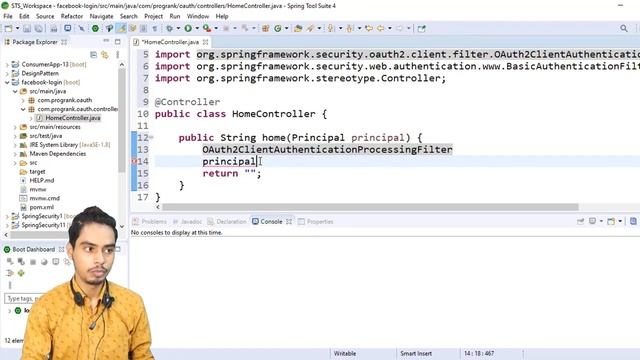Select HomeController.java in Package Explorer

point(69,118)
